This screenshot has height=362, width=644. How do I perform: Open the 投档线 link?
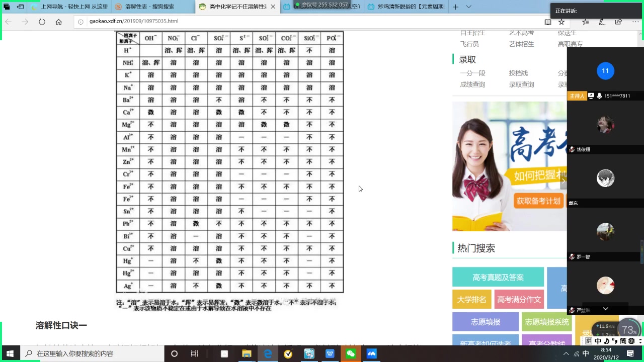coord(518,73)
